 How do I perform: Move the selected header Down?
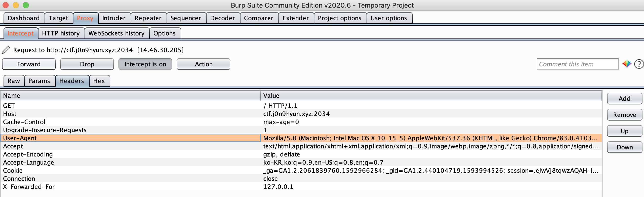(x=625, y=147)
